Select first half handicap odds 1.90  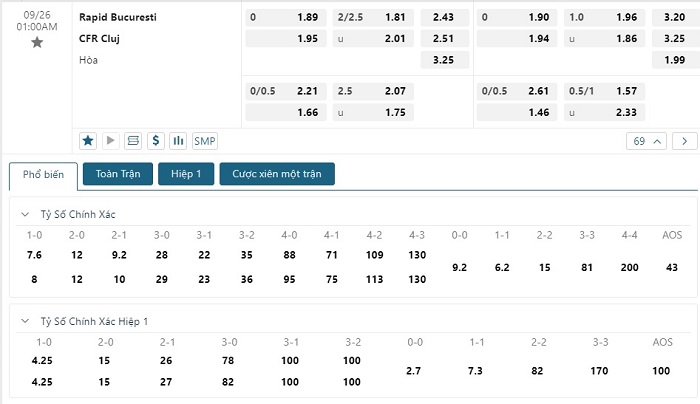(x=517, y=17)
